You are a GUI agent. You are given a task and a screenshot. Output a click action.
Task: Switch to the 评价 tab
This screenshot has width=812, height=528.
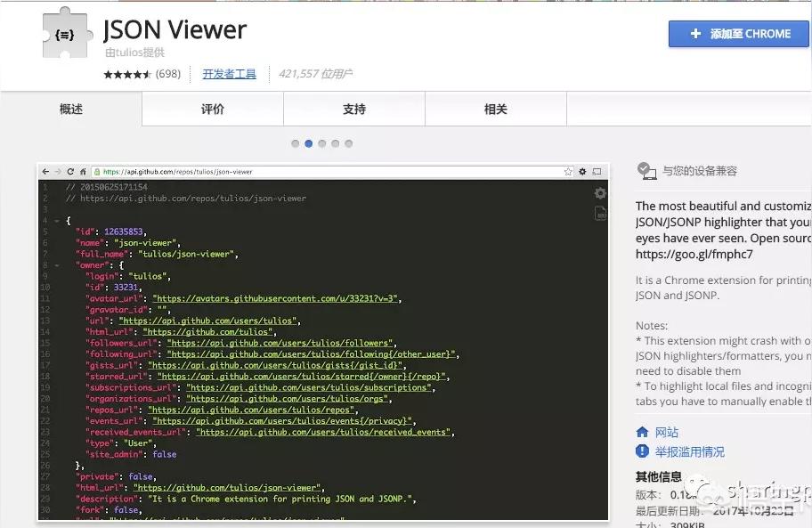pyautogui.click(x=213, y=110)
